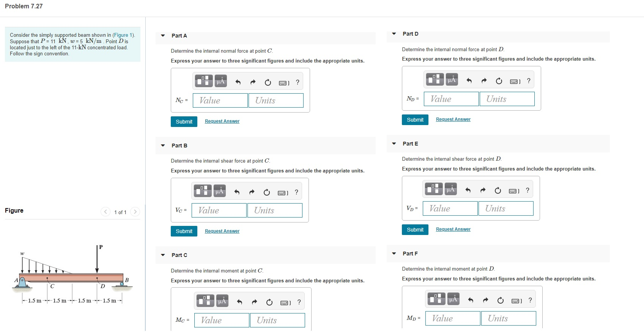This screenshot has width=644, height=332.
Task: Submit the Part A answer
Action: [184, 122]
